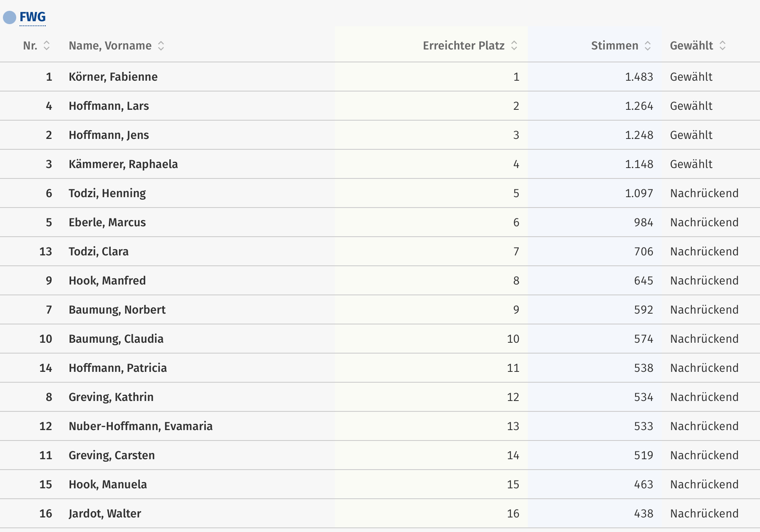Click Gewählt status for Kämmerer, Raphaela
The width and height of the screenshot is (760, 532).
point(691,164)
